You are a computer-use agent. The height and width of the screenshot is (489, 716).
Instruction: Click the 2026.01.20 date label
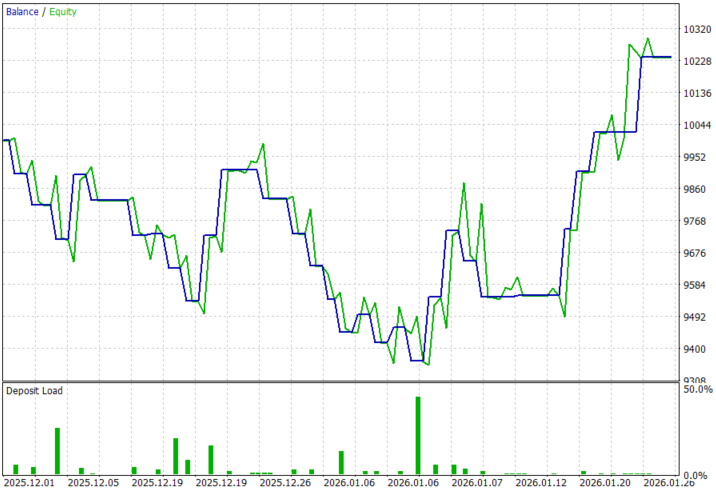click(605, 483)
